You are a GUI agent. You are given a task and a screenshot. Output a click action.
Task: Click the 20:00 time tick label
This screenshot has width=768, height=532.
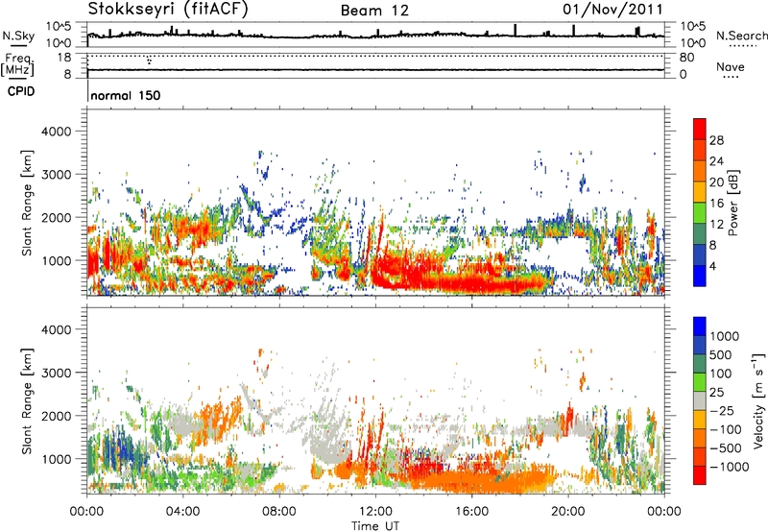568,512
